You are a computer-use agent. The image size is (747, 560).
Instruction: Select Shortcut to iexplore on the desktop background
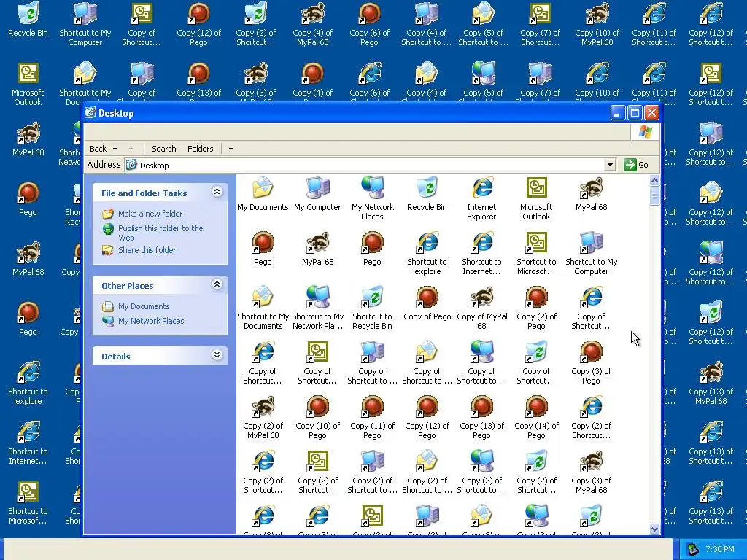tap(28, 383)
